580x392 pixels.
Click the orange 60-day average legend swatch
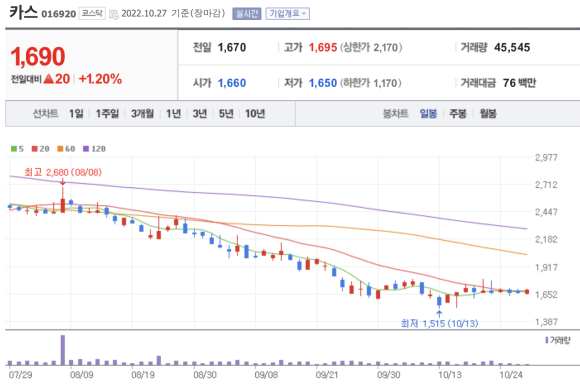pos(60,149)
